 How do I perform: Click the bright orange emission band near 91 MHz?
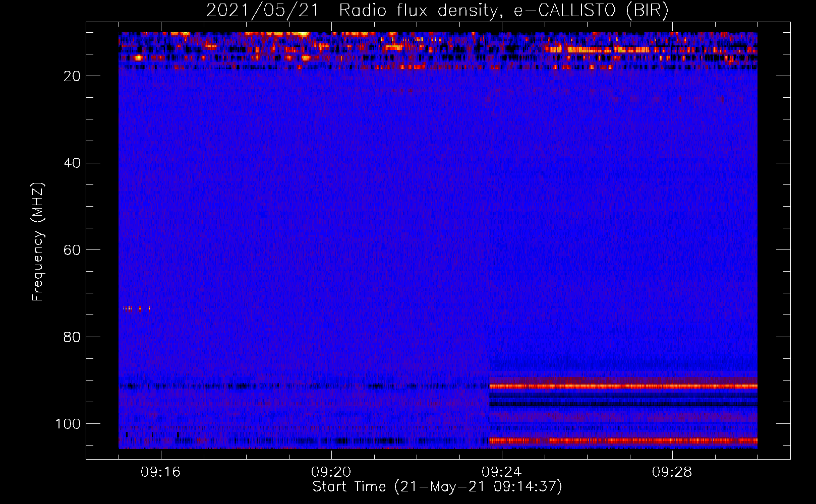click(x=623, y=386)
